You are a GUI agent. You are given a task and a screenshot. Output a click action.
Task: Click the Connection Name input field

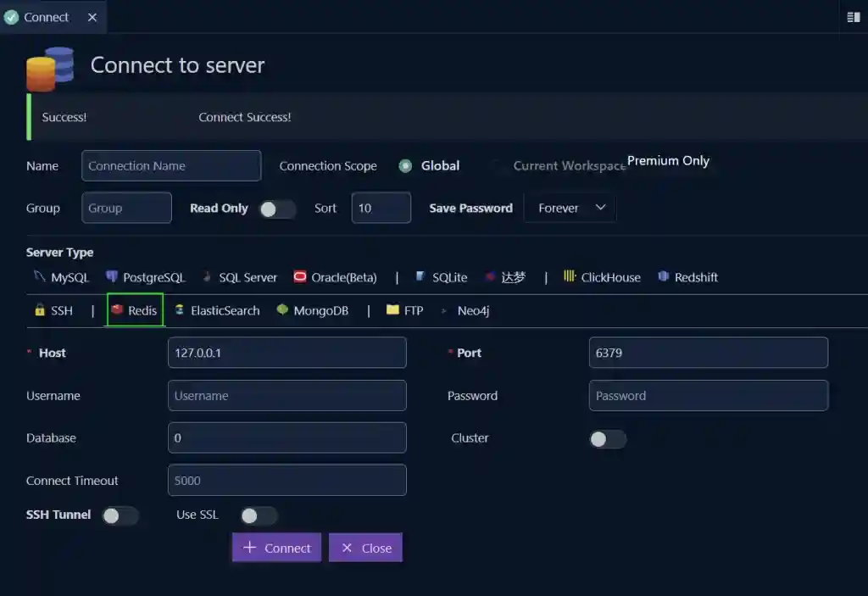pyautogui.click(x=170, y=165)
